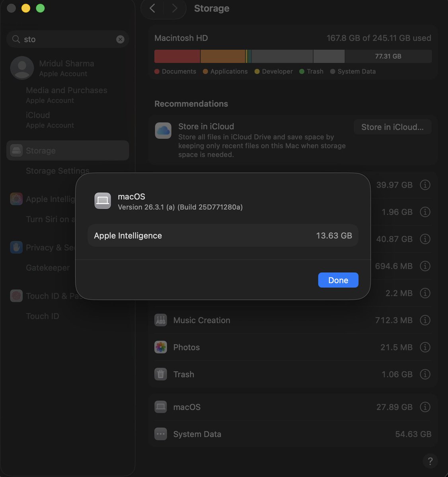Click the Trash legend label

(x=315, y=72)
